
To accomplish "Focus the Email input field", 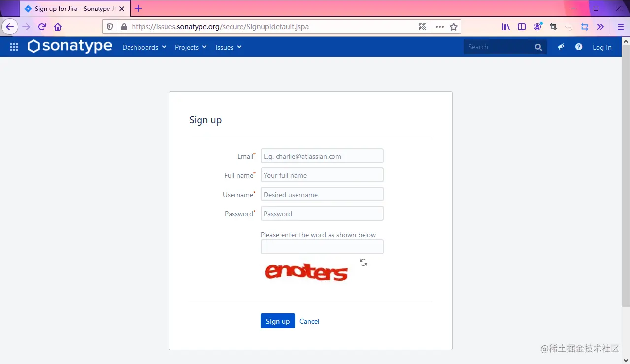I will tap(322, 156).
